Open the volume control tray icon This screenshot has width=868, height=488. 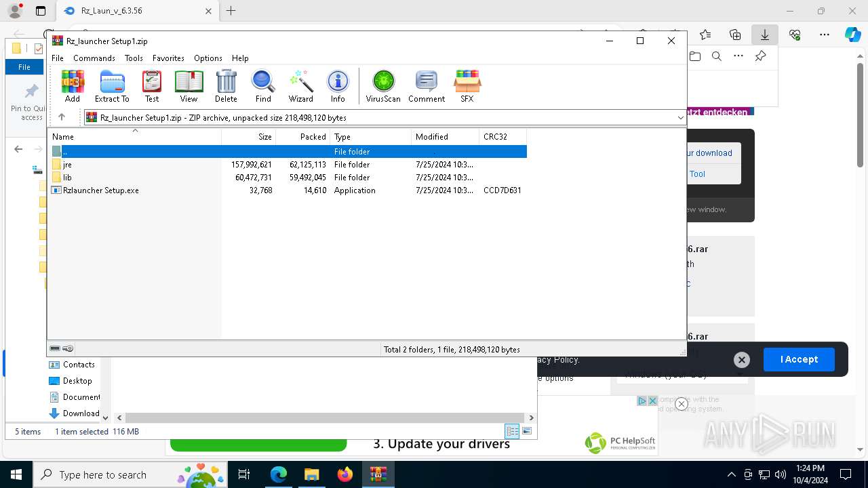pos(781,474)
